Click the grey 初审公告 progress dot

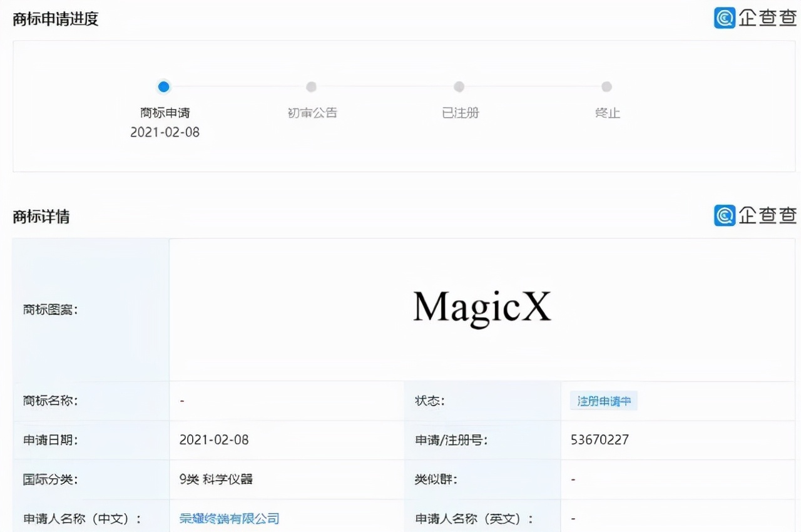[311, 87]
